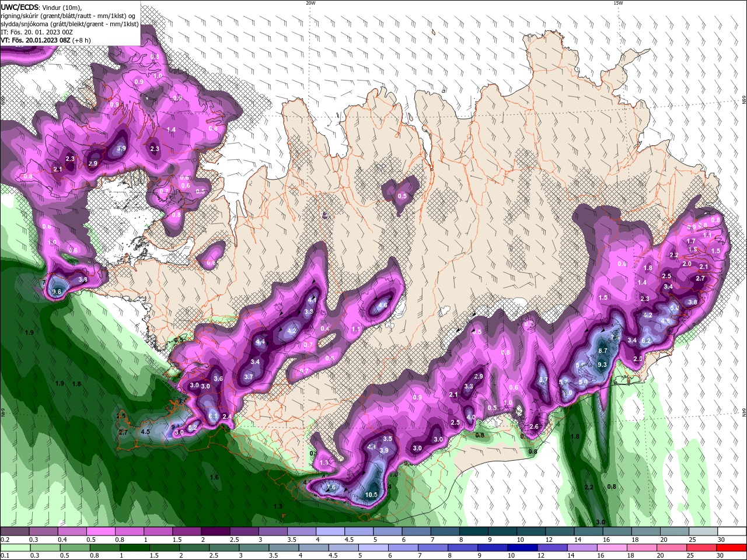Viewport: 747px width, 560px height.
Task: Click the UWC/ECDS title text
Action: coord(20,7)
